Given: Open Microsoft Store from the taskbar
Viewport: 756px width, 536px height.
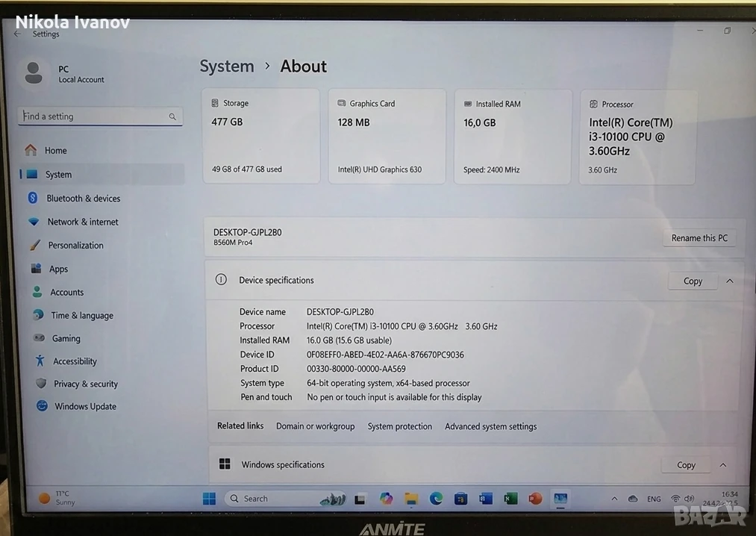Looking at the screenshot, I should coord(461,499).
